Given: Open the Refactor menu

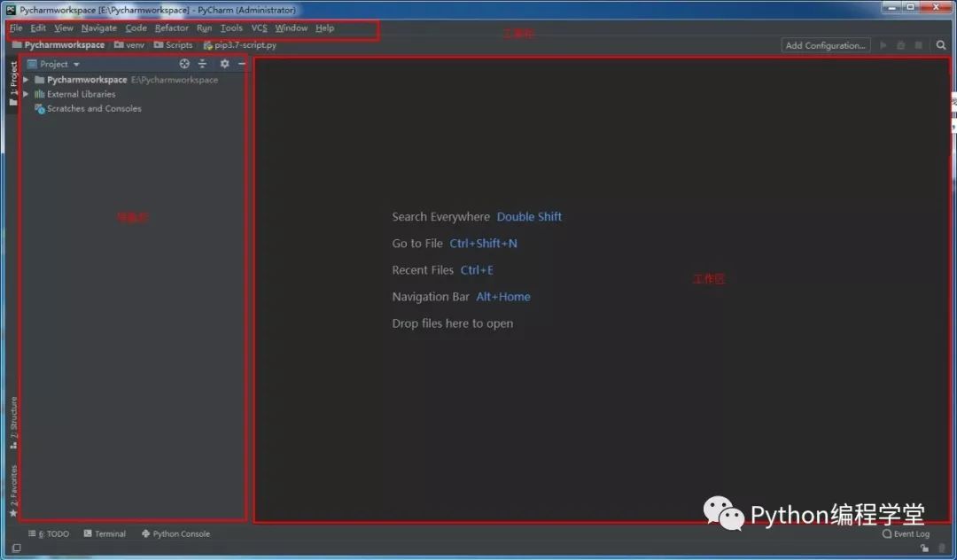Looking at the screenshot, I should (x=172, y=28).
